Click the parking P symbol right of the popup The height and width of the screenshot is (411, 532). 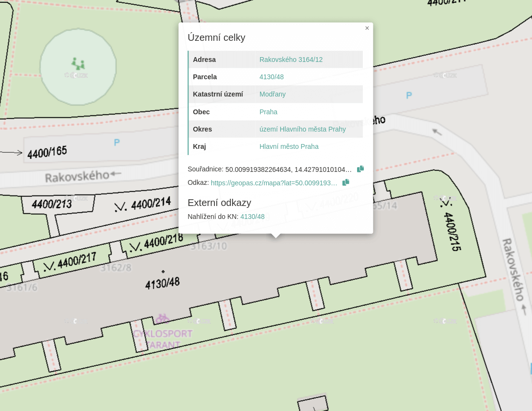(x=409, y=96)
